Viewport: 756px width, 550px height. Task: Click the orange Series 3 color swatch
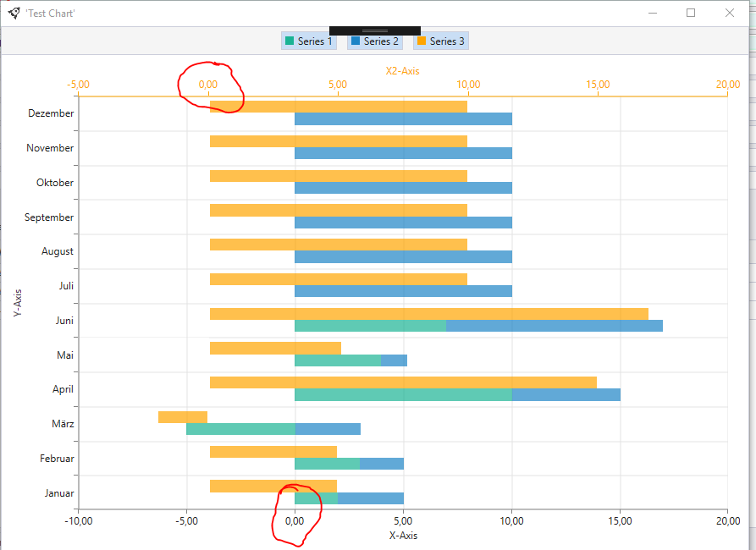[x=422, y=41]
